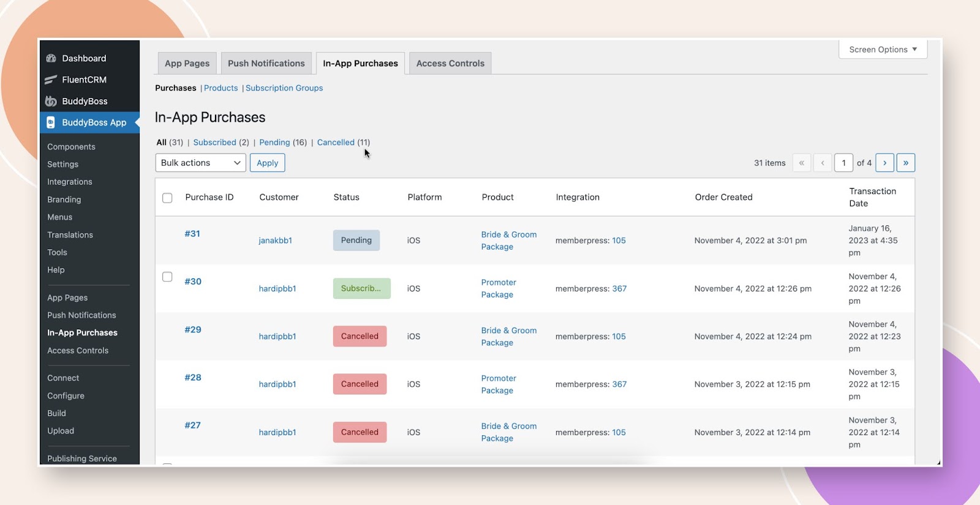The width and height of the screenshot is (980, 505).
Task: Click the Pending status badge
Action: (x=356, y=240)
